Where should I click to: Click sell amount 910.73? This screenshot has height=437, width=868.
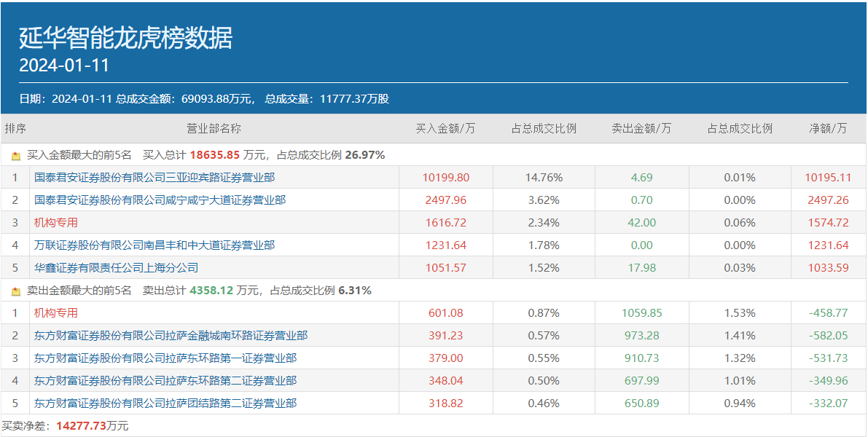tap(641, 358)
